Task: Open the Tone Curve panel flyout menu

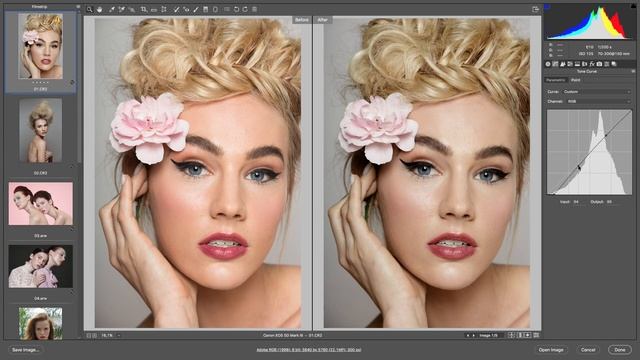Action: coord(633,71)
